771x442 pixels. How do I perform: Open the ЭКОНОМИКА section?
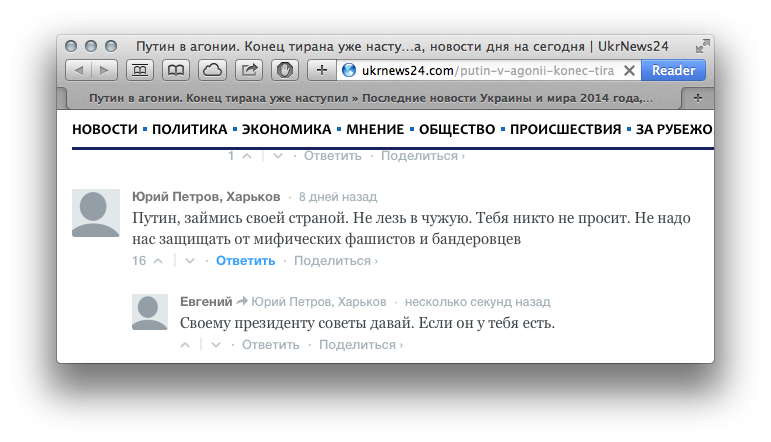tap(286, 129)
